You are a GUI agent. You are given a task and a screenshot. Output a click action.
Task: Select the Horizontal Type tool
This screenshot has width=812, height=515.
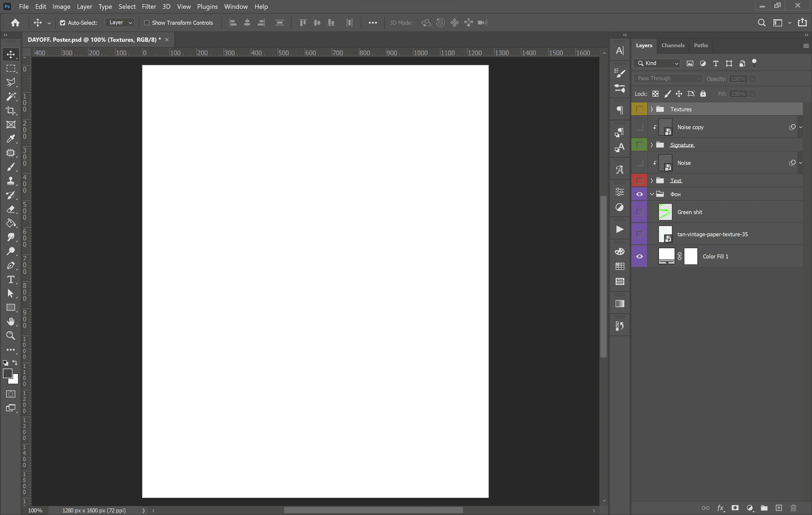pyautogui.click(x=11, y=279)
